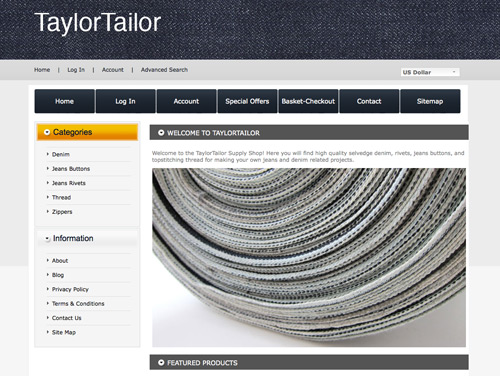Open the Terms & Conditions page
Screen dimensions: 500x376
[x=78, y=304]
